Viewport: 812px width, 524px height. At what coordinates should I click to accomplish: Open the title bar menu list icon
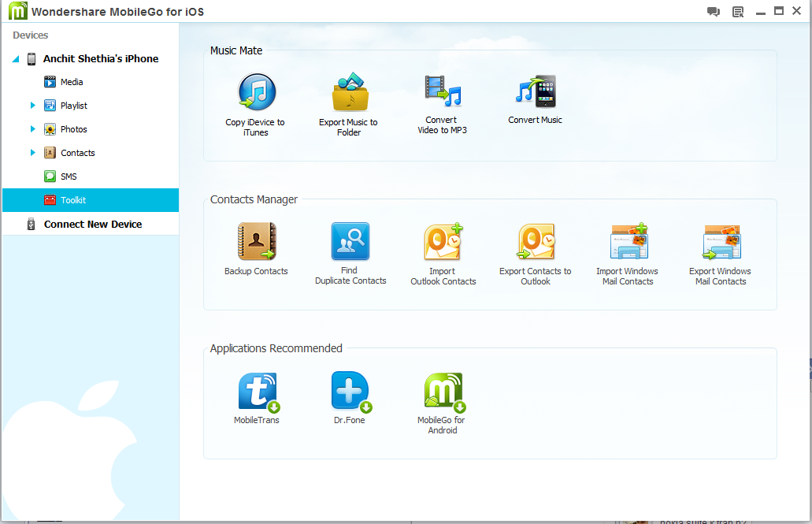click(738, 11)
